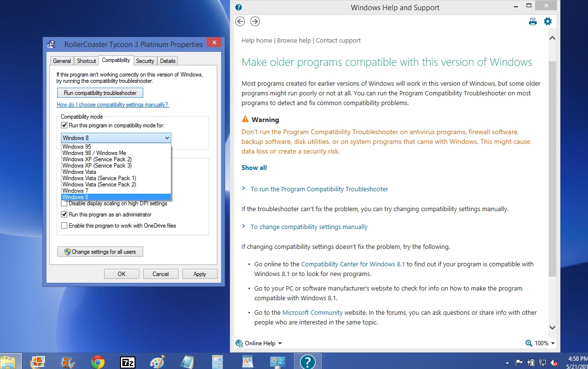Uncheck Run this program in compatibility mode
Screen dimensions: 588x369
[x=64, y=125]
